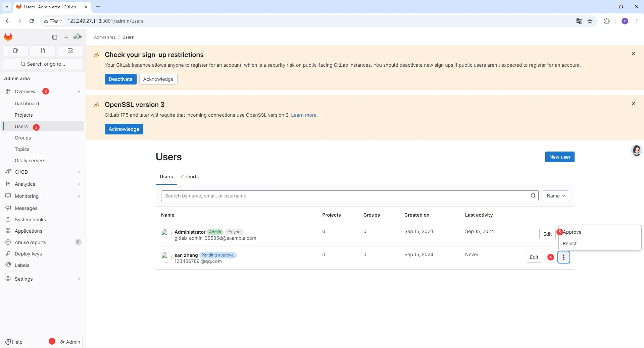Click the magnifier search users button
644x348 pixels.
tap(533, 196)
